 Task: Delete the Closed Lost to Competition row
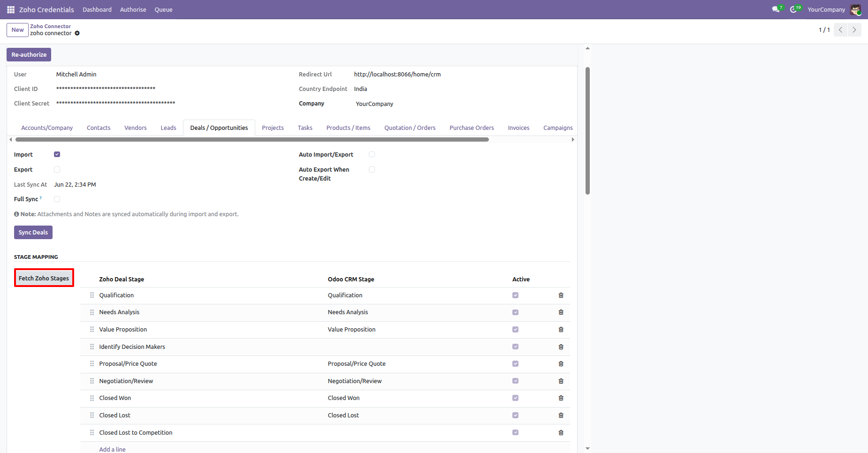click(x=561, y=433)
